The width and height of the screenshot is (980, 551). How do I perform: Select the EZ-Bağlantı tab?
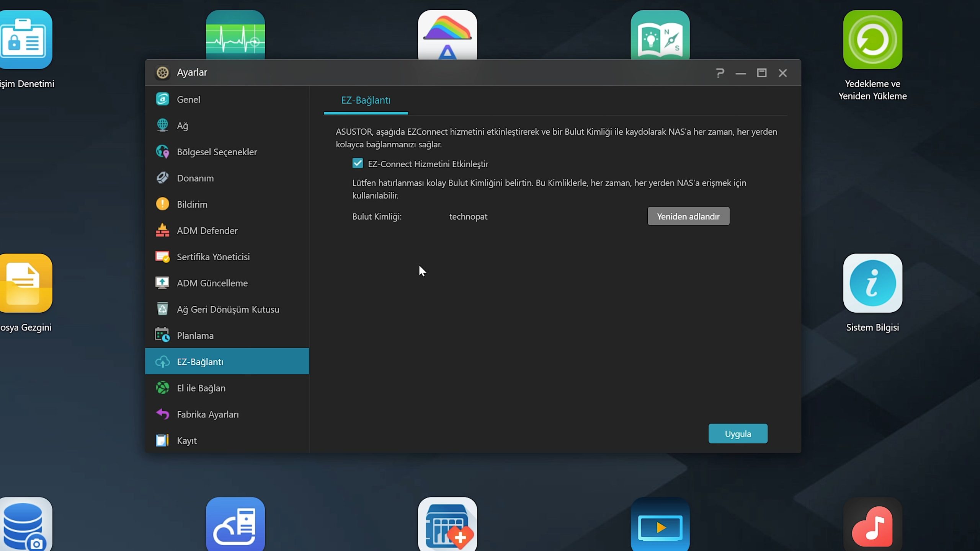coord(366,100)
